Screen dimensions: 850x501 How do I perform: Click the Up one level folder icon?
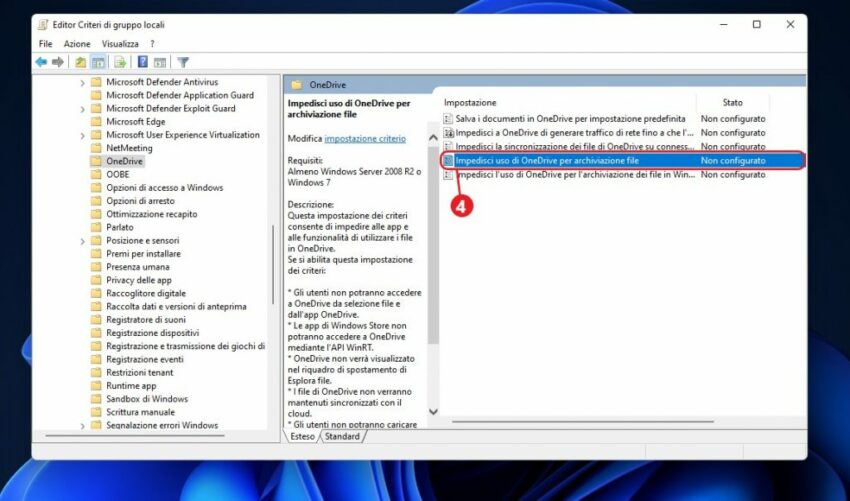coord(80,62)
